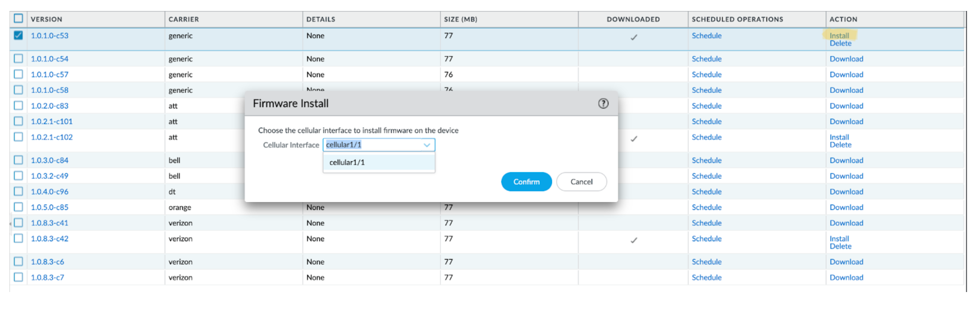Image resolution: width=980 pixels, height=315 pixels.
Task: Delete firmware version 1.0.2.1-c102
Action: [x=841, y=145]
